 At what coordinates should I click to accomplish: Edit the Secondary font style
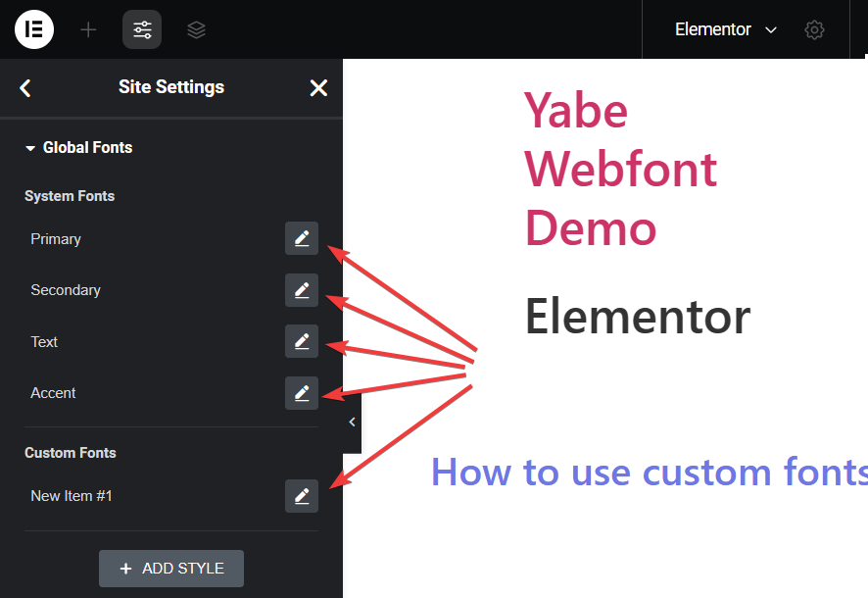pyautogui.click(x=302, y=290)
